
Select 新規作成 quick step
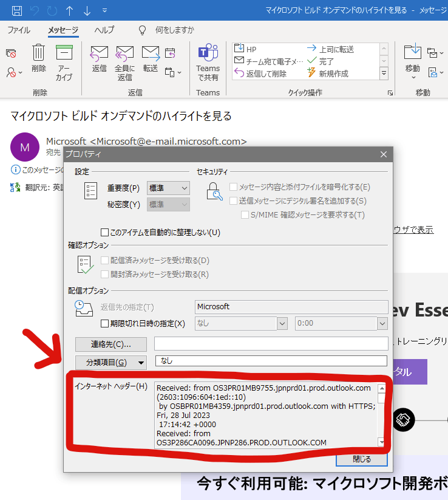pos(328,74)
